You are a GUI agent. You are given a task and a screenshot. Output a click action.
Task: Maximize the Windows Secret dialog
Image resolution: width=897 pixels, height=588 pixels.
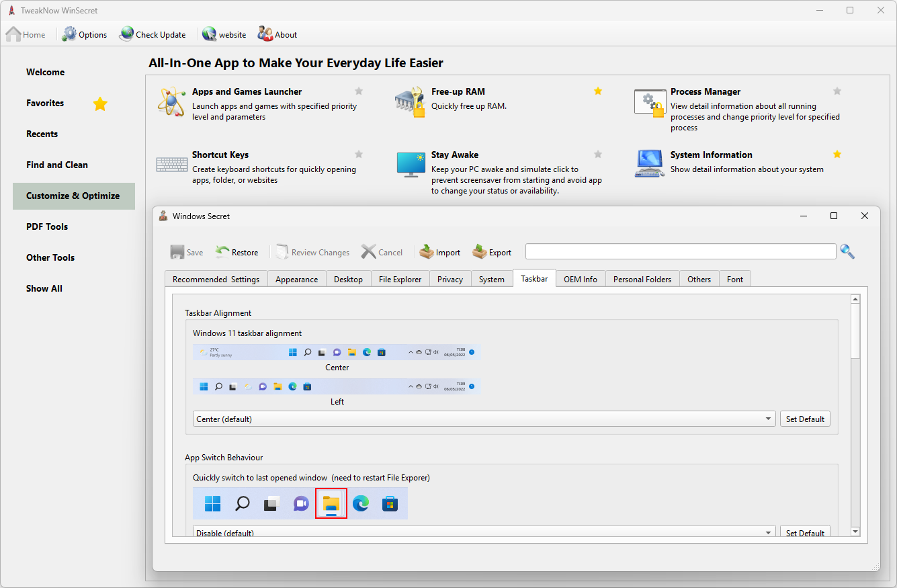point(834,216)
